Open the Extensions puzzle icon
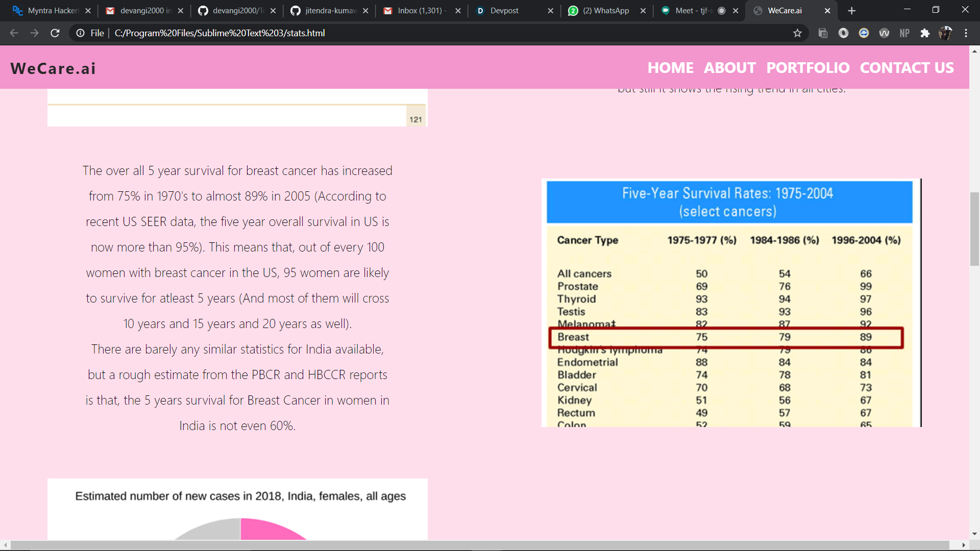The width and height of the screenshot is (980, 551). point(925,33)
